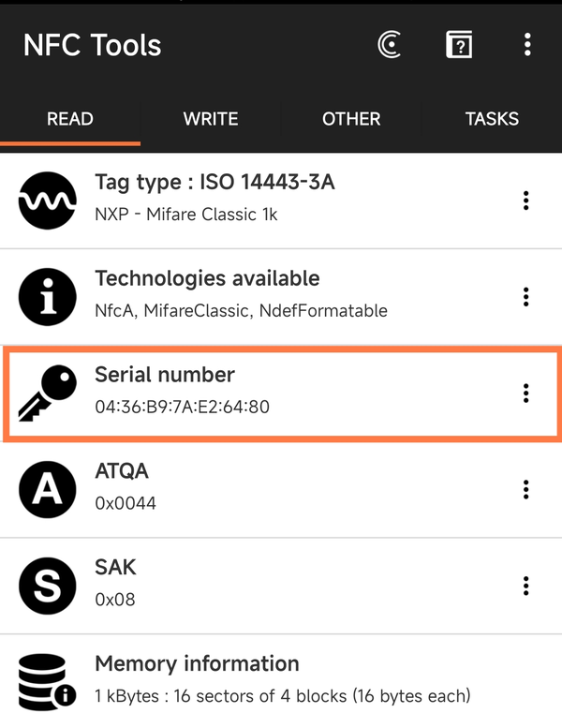This screenshot has height=728, width=562.
Task: Switch to the TASKS tab
Action: tap(492, 119)
